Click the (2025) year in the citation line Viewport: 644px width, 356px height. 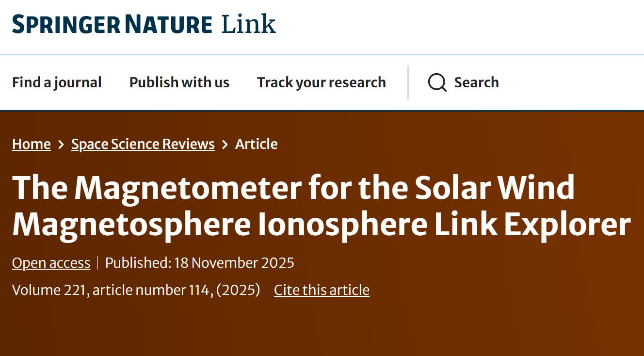click(x=238, y=290)
